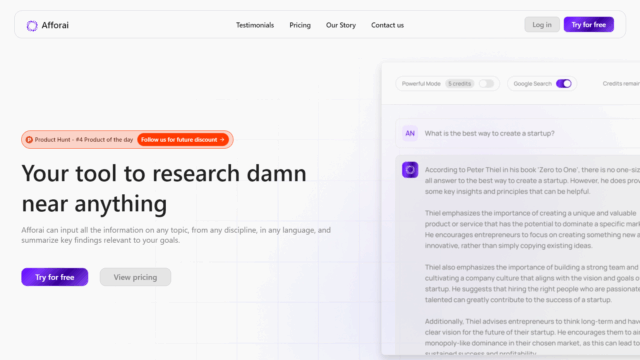Click the Credits remaining label
The width and height of the screenshot is (640, 360).
621,84
